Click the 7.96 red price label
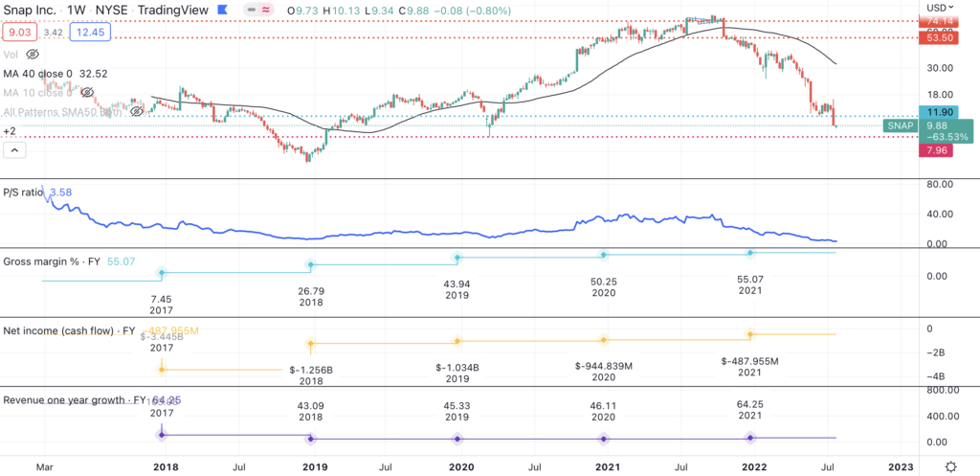 (x=935, y=150)
